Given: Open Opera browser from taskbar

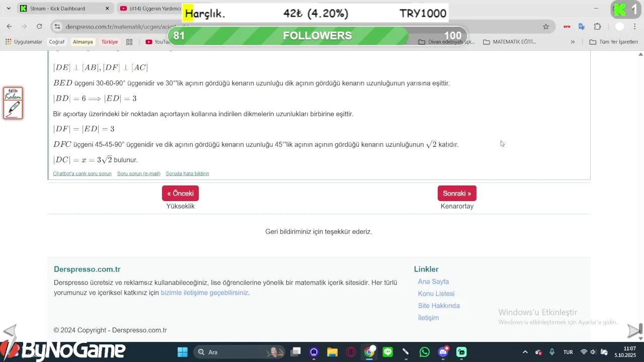Looking at the screenshot, I should (351, 352).
